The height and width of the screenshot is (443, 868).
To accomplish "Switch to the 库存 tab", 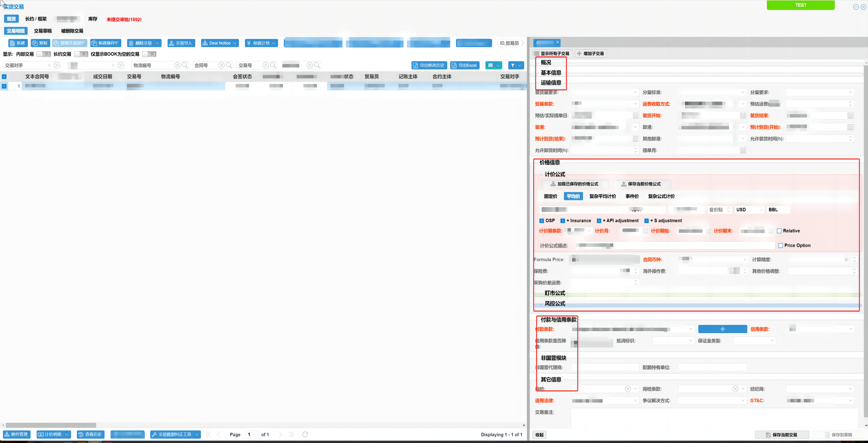I will (x=93, y=19).
